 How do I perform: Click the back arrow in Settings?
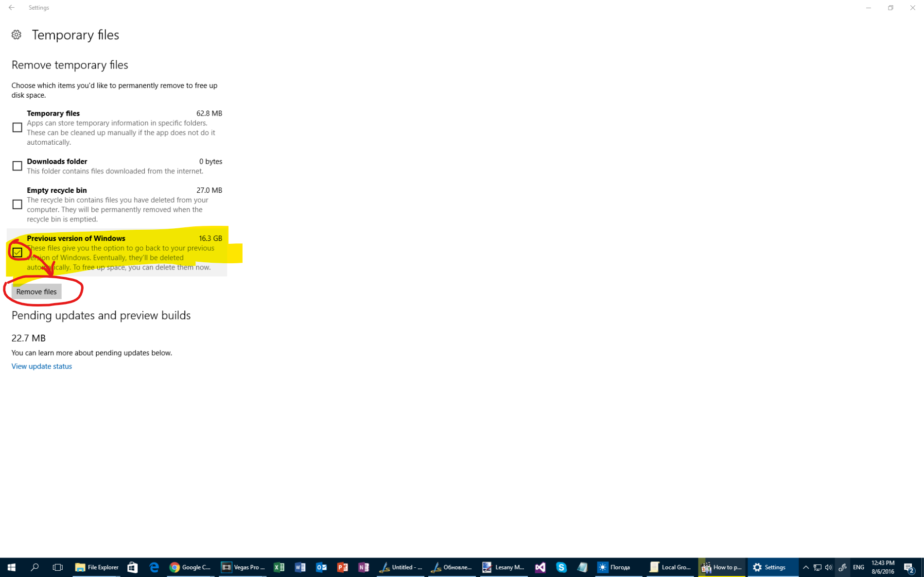(x=12, y=8)
